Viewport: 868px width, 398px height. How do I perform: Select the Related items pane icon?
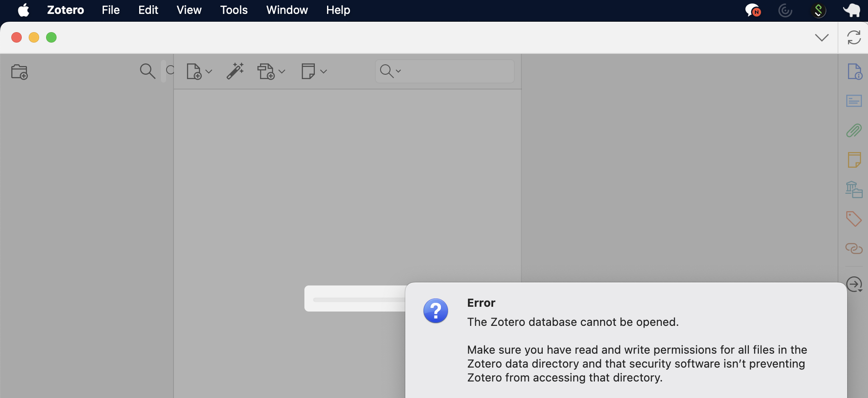click(854, 249)
